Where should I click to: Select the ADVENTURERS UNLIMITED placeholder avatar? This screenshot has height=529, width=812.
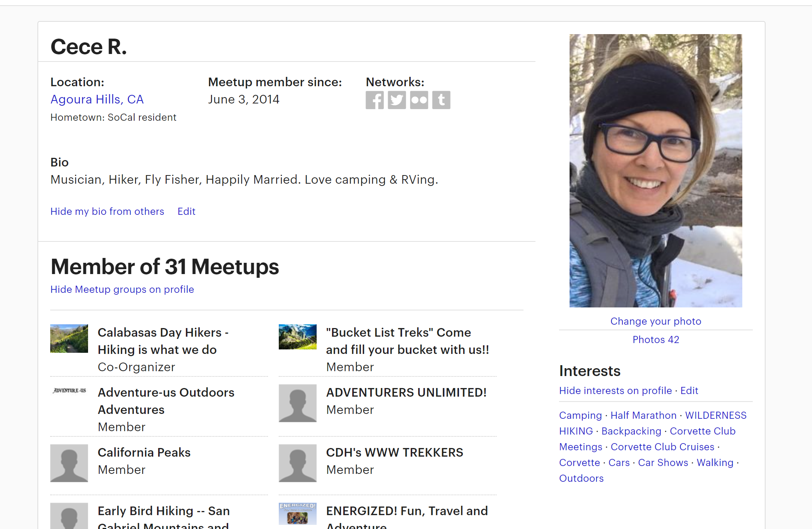tap(298, 403)
